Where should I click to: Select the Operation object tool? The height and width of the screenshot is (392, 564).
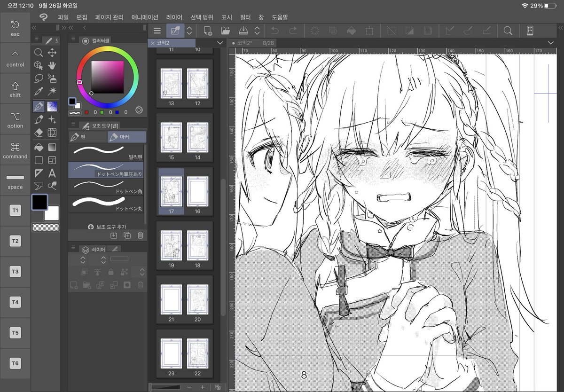(39, 65)
